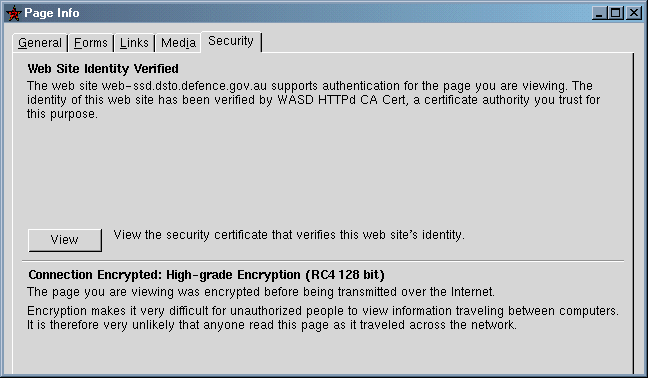The image size is (648, 378).
Task: Click the red star Page Info window icon
Action: point(14,13)
